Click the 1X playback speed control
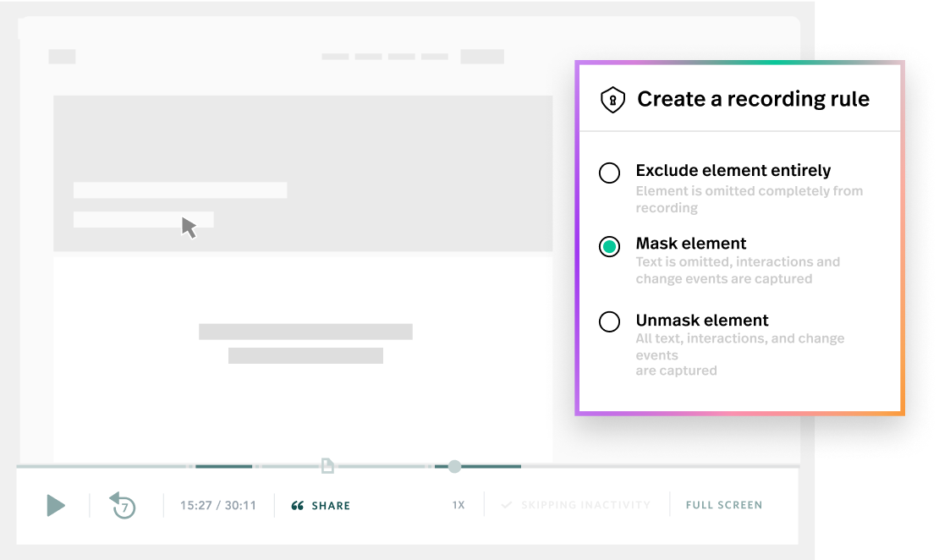This screenshot has width=939, height=560. click(x=459, y=504)
